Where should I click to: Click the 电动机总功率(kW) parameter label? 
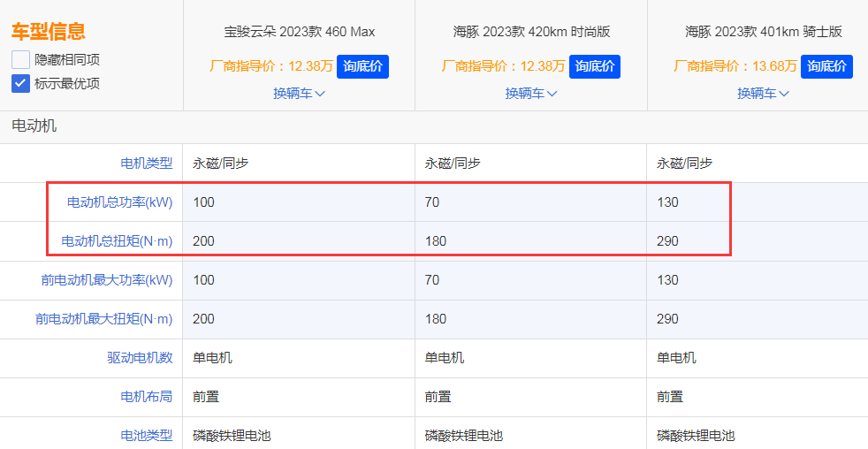pos(119,202)
